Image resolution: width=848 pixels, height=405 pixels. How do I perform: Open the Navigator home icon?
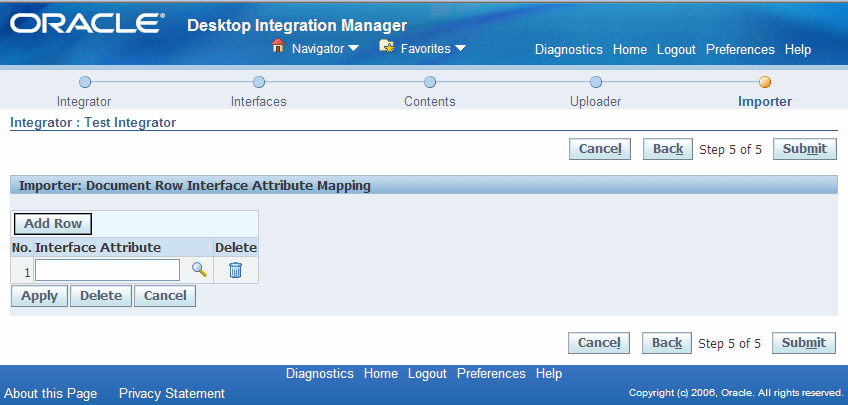coord(277,46)
